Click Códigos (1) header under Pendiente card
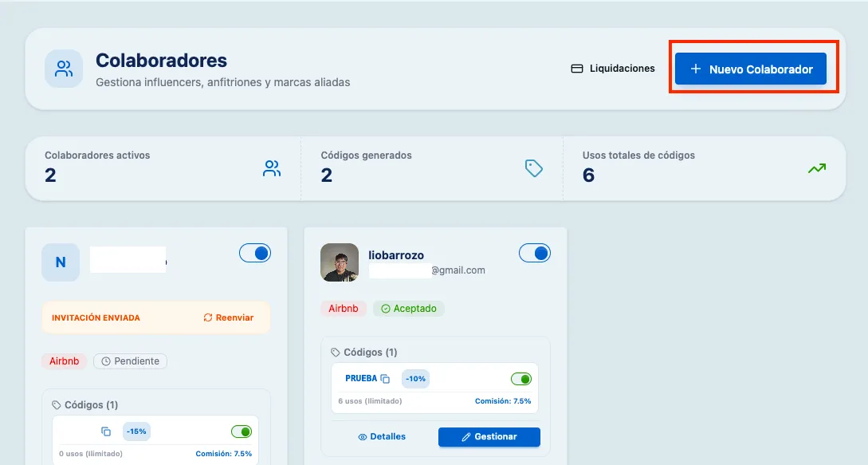 pyautogui.click(x=84, y=405)
